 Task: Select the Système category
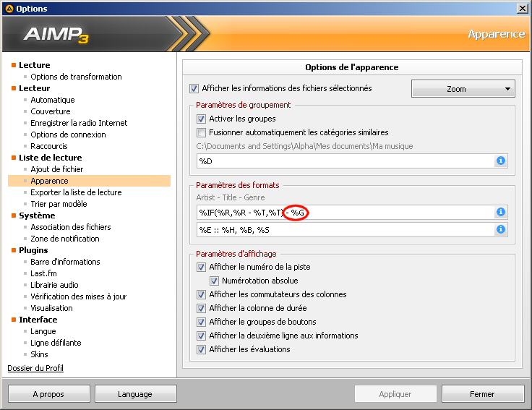pyautogui.click(x=37, y=215)
